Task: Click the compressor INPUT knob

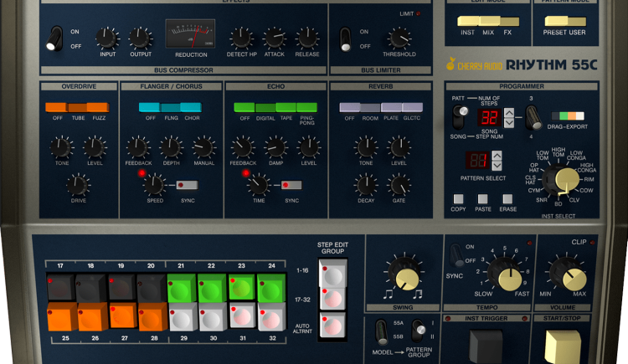Action: coord(107,38)
